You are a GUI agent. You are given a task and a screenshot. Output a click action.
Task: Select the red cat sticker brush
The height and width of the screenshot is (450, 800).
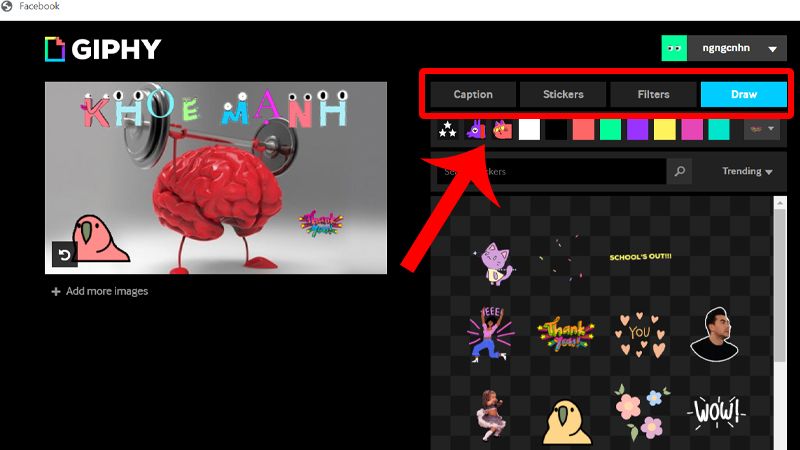coord(502,130)
